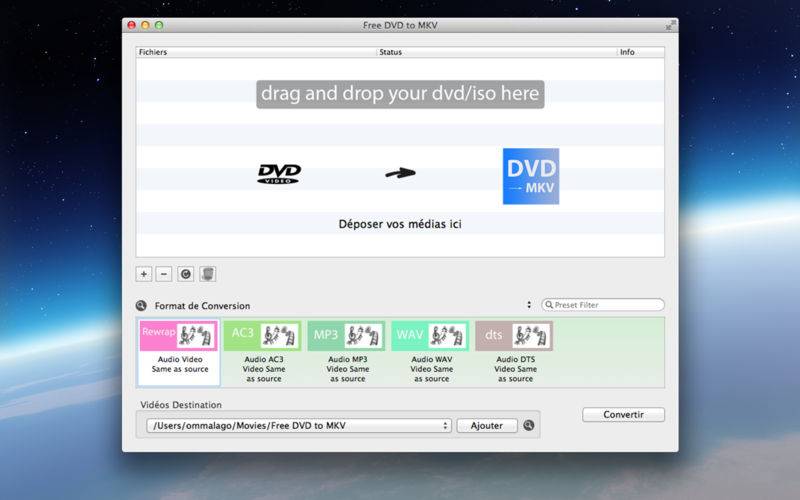Open the preset sort stepper arrows

[x=529, y=305]
